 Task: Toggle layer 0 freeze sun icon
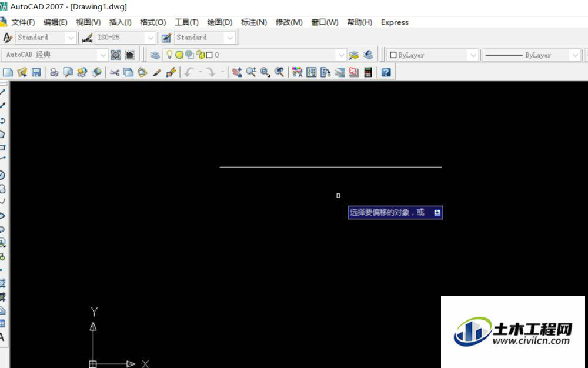coord(179,55)
